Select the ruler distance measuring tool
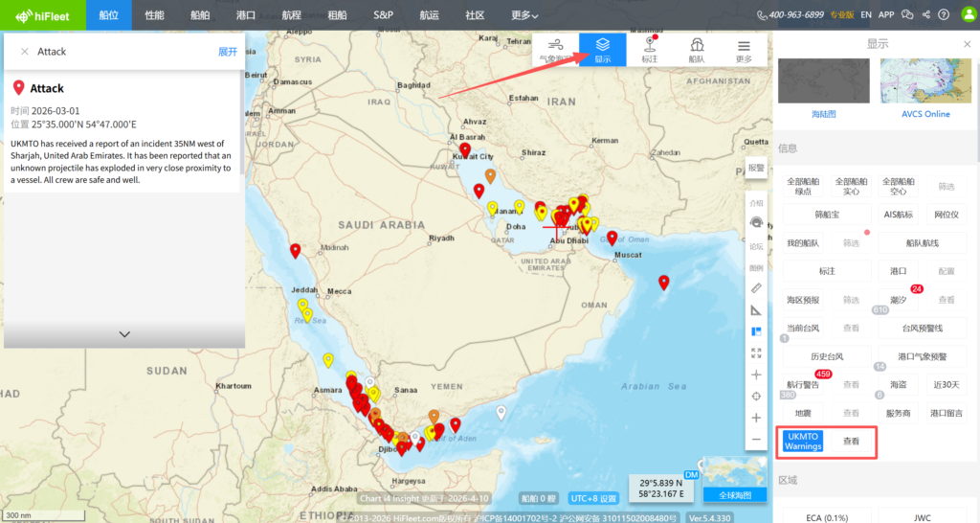Image resolution: width=980 pixels, height=523 pixels. tap(756, 288)
